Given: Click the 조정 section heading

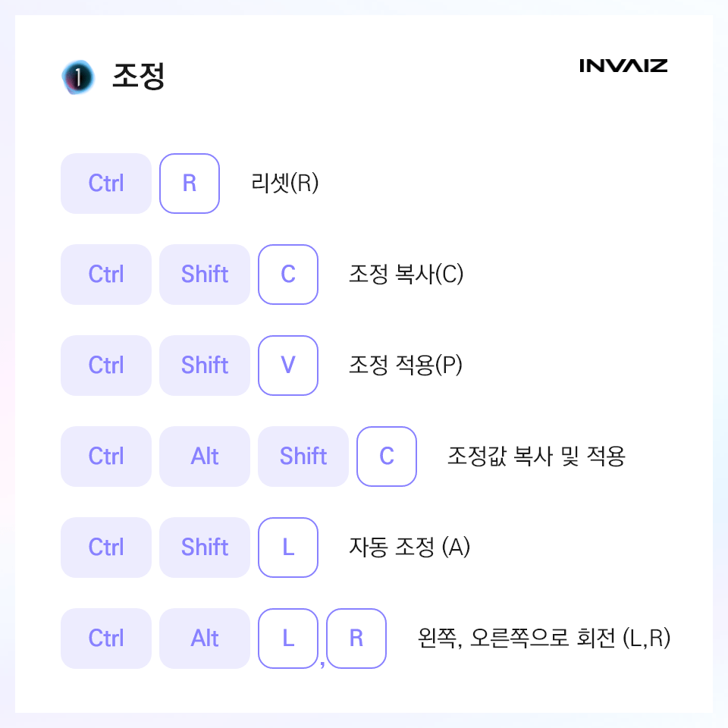Looking at the screenshot, I should tap(138, 76).
